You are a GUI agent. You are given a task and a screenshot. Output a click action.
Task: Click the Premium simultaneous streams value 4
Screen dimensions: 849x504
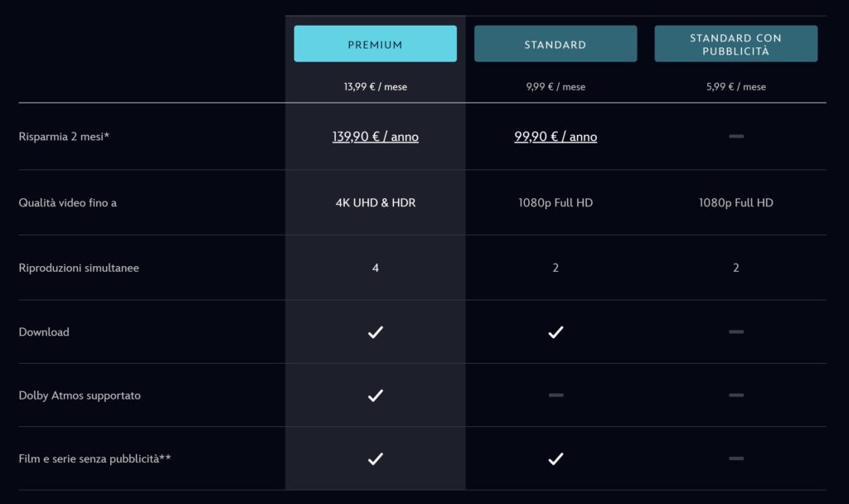tap(376, 268)
